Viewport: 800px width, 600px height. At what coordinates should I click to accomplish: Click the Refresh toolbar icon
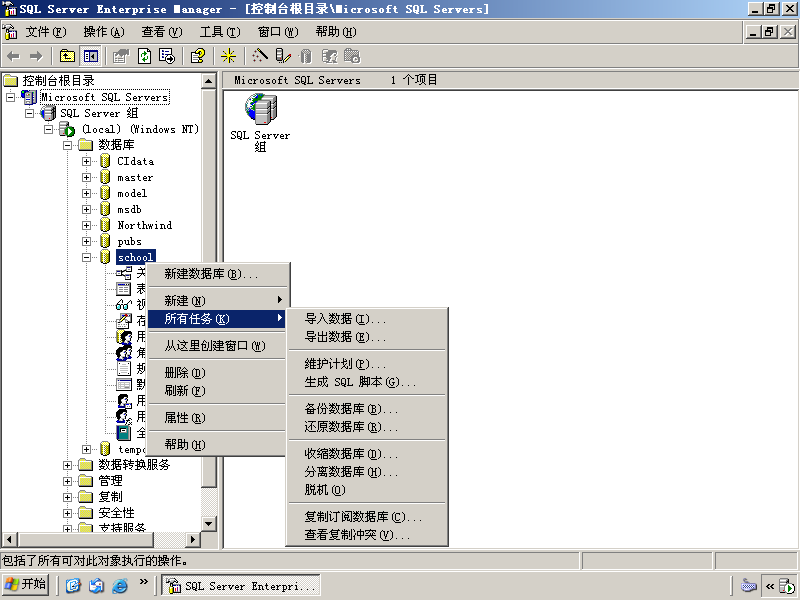pos(145,56)
